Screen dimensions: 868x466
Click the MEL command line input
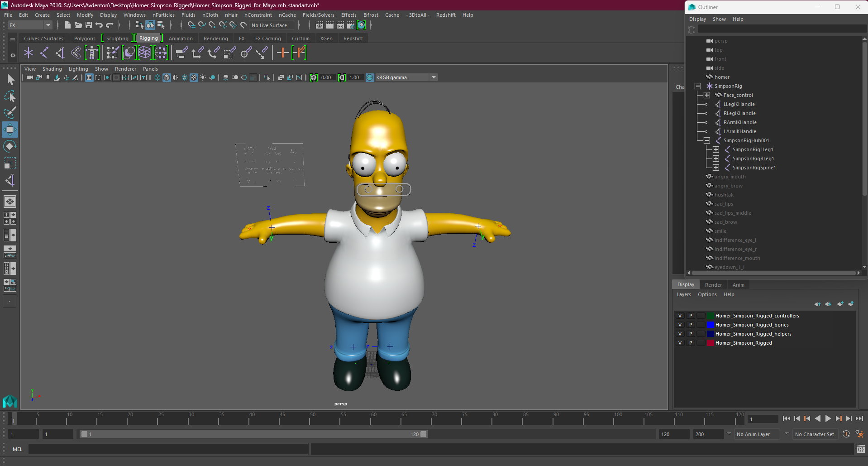[x=168, y=449]
